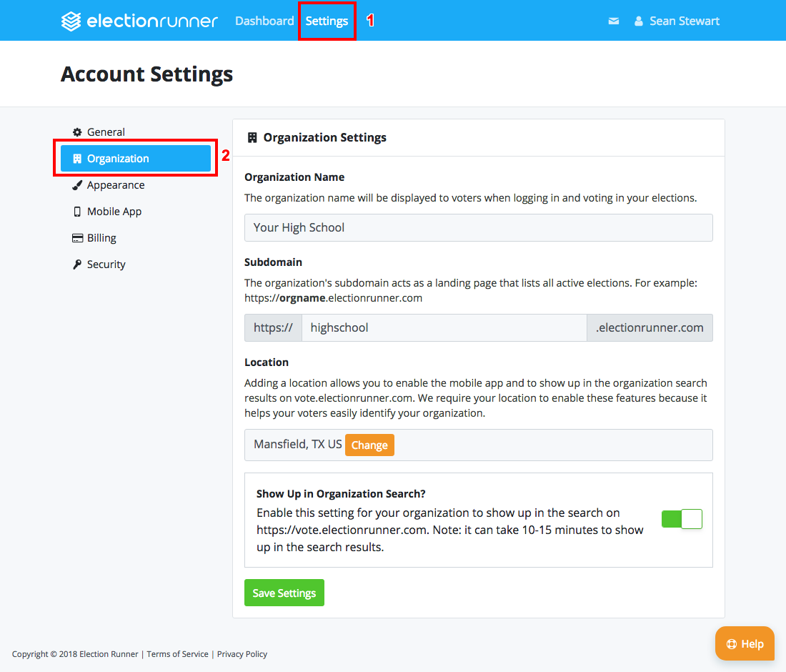Select General in the settings sidebar

[x=136, y=132]
